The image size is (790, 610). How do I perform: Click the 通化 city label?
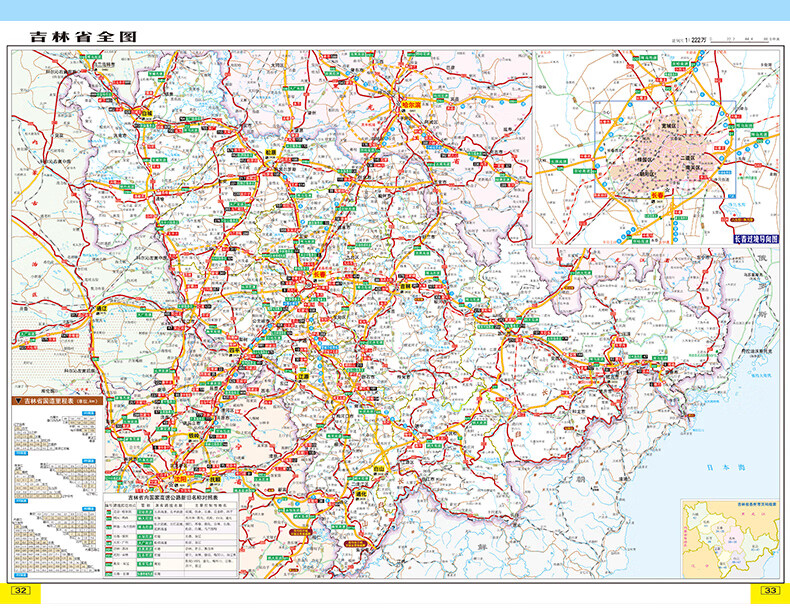[361, 494]
